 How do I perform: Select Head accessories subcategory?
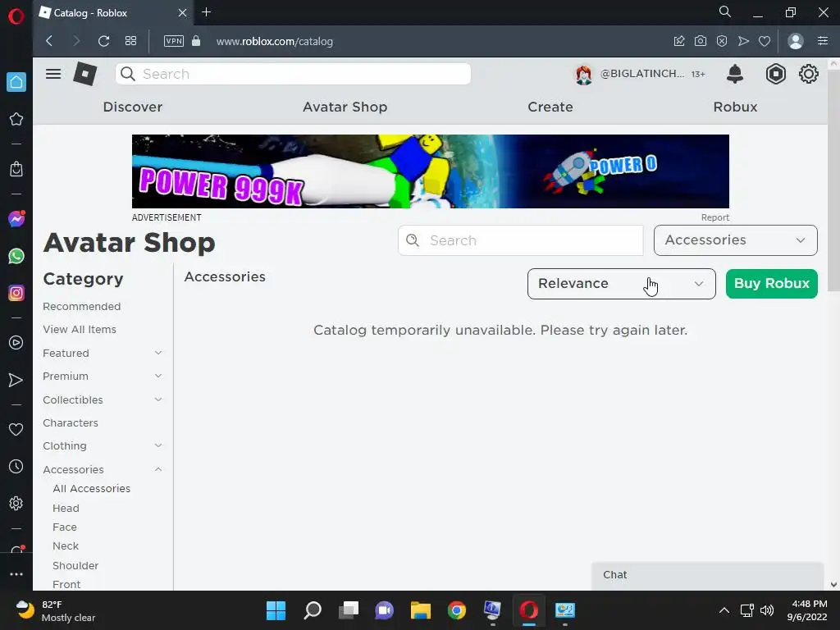[66, 508]
